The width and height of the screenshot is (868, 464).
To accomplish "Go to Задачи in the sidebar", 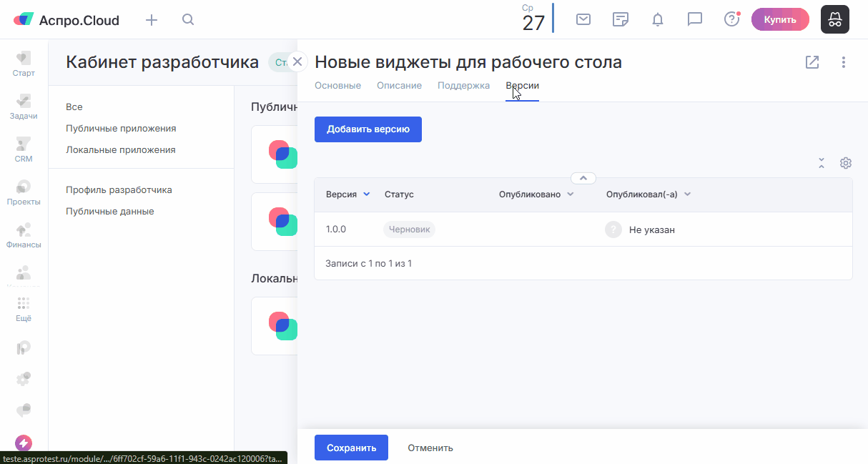I will [x=24, y=107].
